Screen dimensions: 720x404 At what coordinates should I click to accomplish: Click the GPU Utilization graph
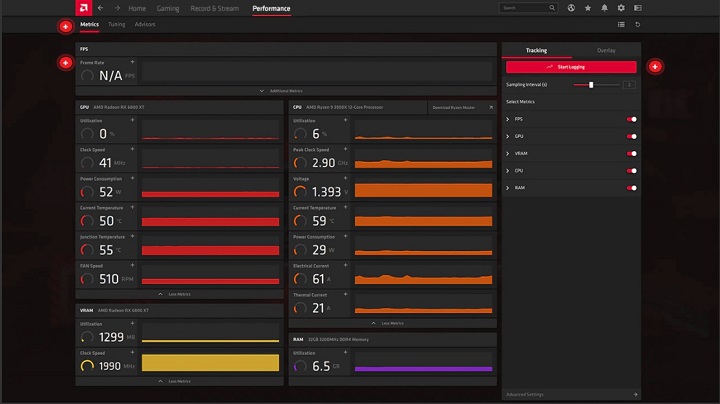tap(210, 129)
